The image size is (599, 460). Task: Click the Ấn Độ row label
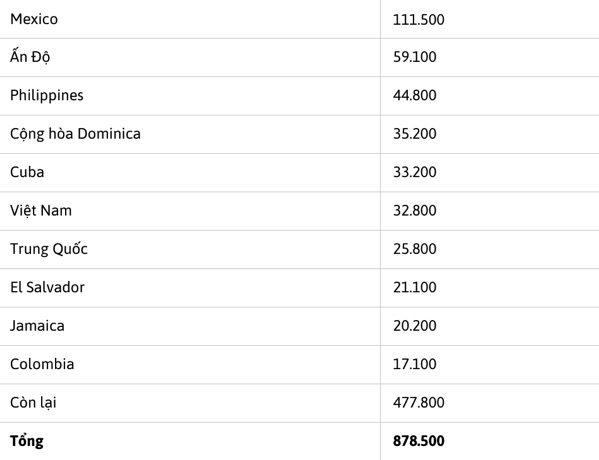coord(30,57)
